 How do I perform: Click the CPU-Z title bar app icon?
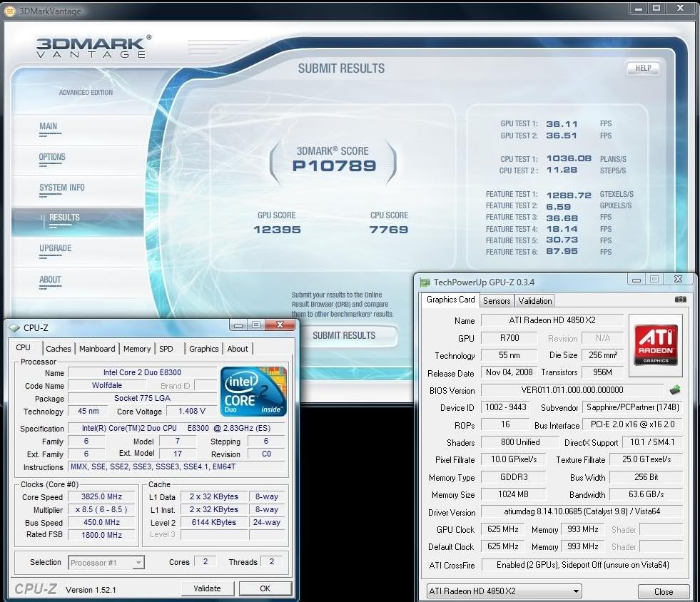(x=14, y=328)
